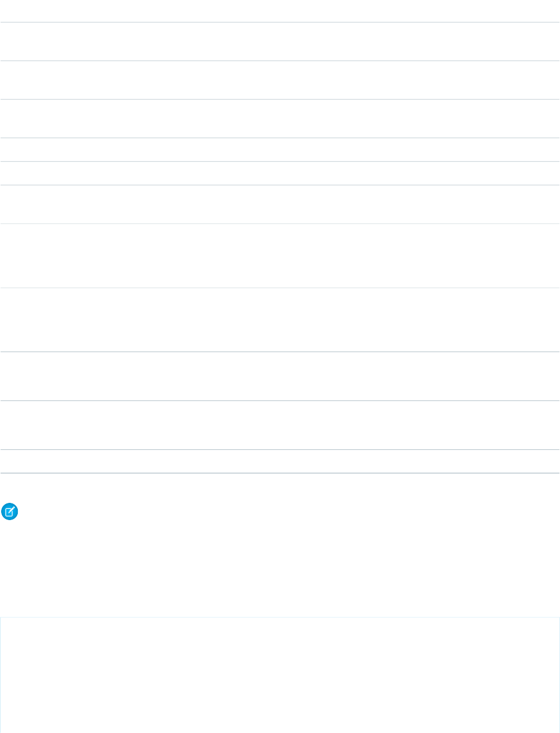Select the third empty table row
Image resolution: width=560 pixels, height=733 pixels.
click(279, 119)
